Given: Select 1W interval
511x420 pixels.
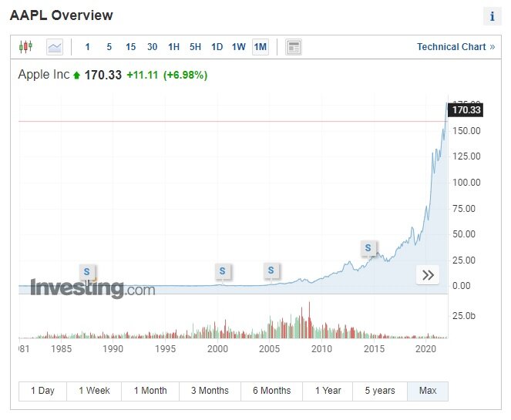Looking at the screenshot, I should click(x=239, y=47).
